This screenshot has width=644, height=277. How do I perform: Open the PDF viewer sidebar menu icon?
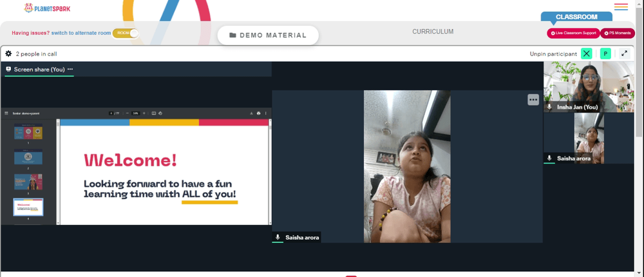tap(6, 113)
